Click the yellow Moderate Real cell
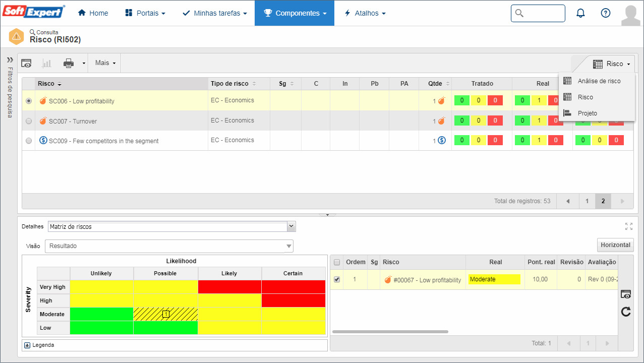Viewport: 644px width, 363px height. (494, 279)
